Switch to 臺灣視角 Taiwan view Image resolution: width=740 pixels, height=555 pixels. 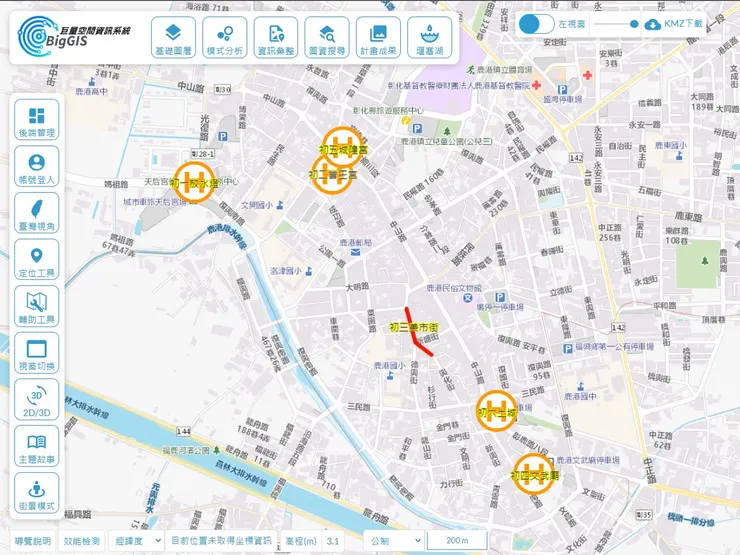(x=37, y=213)
